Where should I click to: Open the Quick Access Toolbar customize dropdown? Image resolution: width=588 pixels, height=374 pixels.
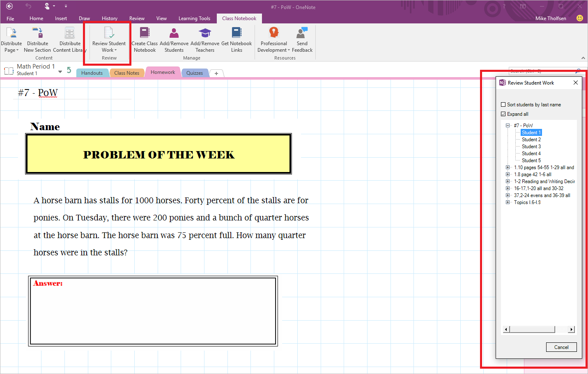pyautogui.click(x=66, y=6)
